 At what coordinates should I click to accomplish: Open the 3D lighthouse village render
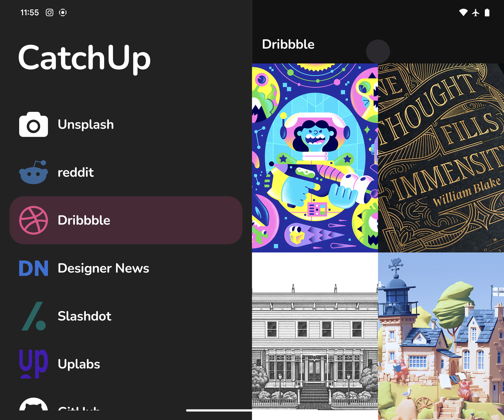pyautogui.click(x=441, y=336)
